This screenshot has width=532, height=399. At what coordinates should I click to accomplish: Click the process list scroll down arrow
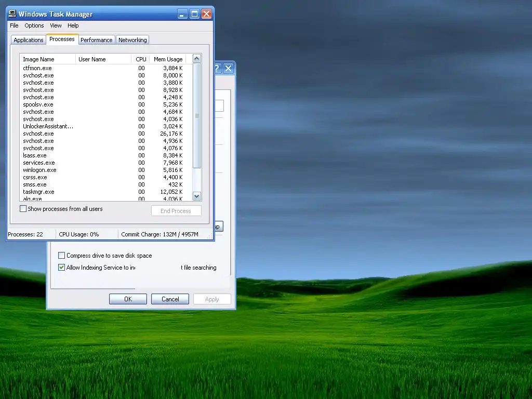pyautogui.click(x=197, y=196)
